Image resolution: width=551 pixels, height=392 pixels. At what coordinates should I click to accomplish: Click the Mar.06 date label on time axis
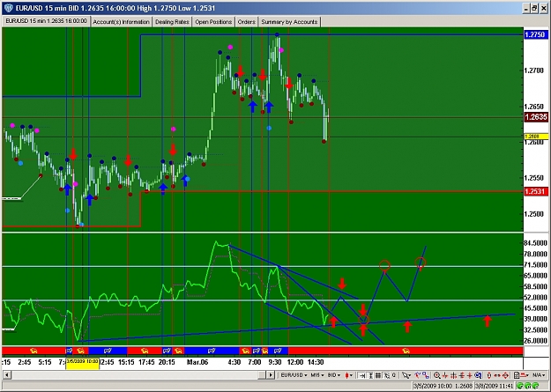pyautogui.click(x=197, y=362)
